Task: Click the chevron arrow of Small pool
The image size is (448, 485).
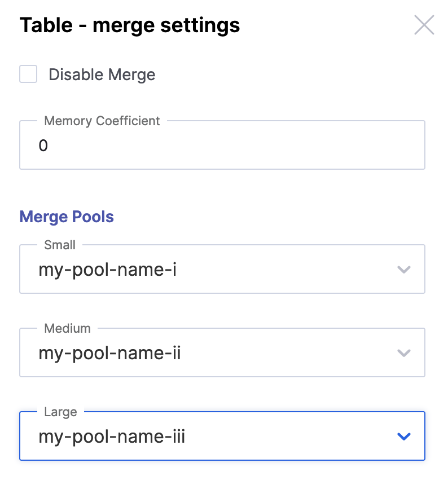Action: (403, 270)
